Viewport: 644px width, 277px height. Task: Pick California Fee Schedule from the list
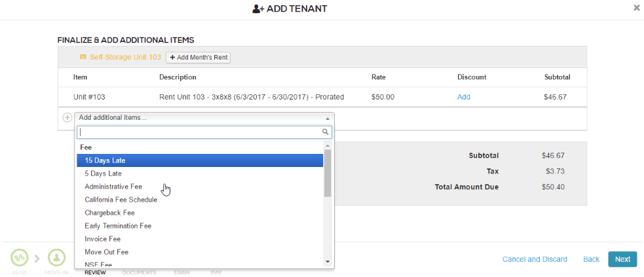121,200
